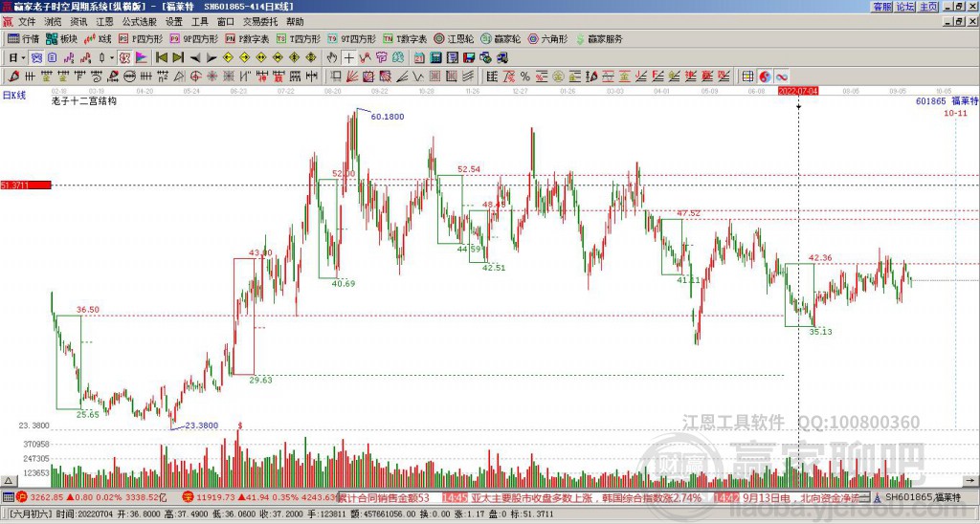
Task: Click the percent sign tool icon
Action: (x=525, y=76)
